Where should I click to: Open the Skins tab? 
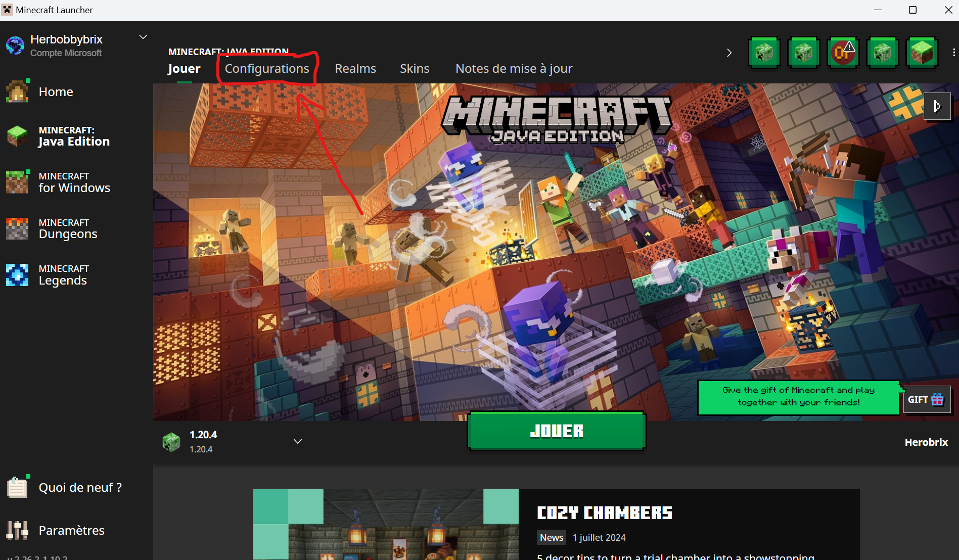pyautogui.click(x=415, y=69)
